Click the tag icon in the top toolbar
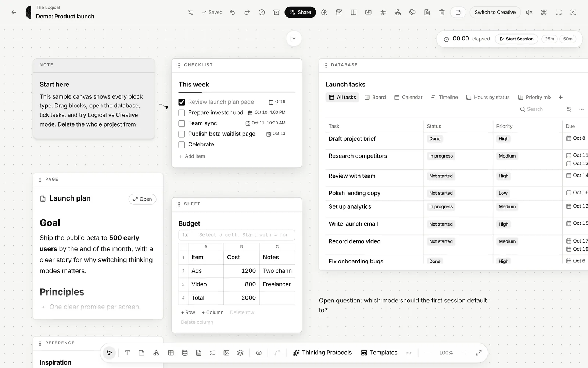Viewport: 588px width, 368px height. (412, 12)
